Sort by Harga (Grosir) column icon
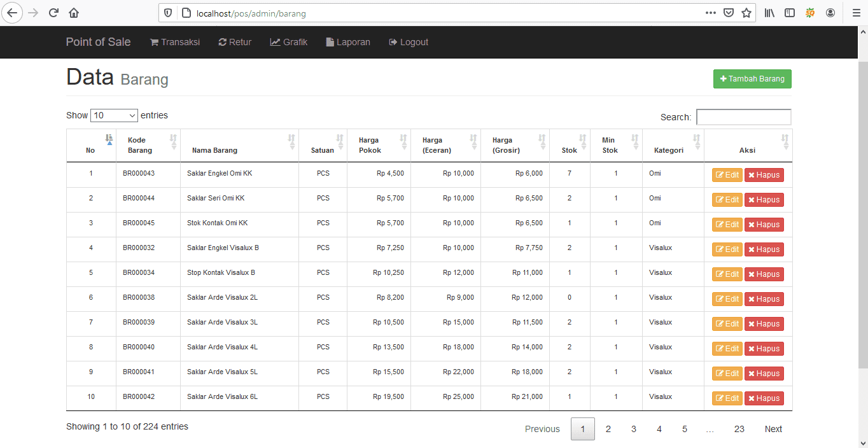This screenshot has width=868, height=448. (x=543, y=142)
